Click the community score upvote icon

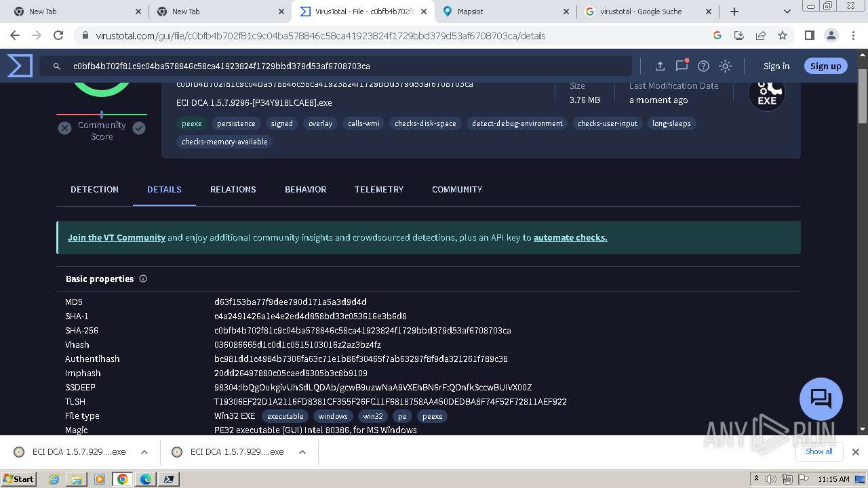click(x=139, y=128)
